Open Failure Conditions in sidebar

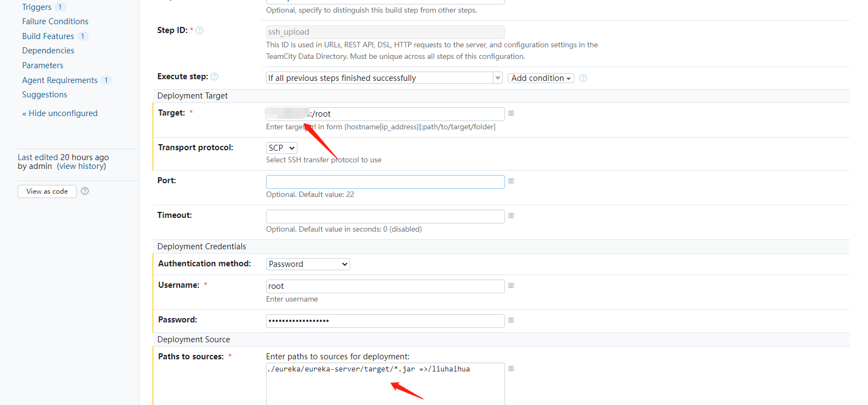(55, 21)
